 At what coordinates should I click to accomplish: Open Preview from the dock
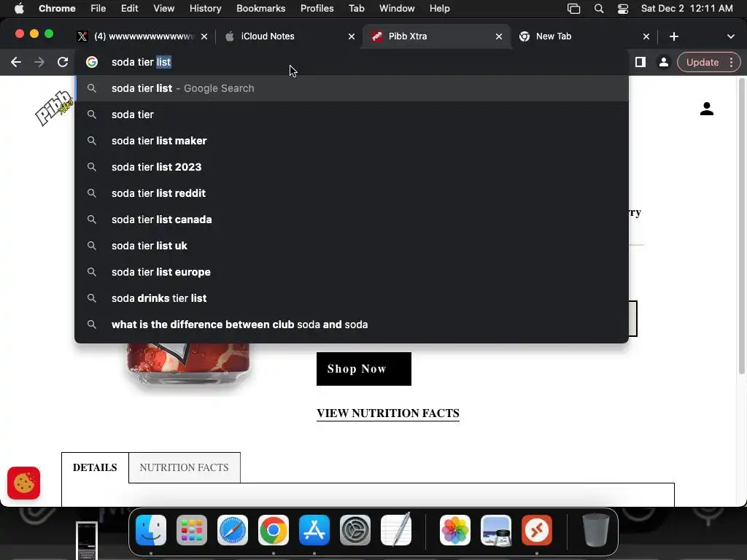tap(496, 530)
